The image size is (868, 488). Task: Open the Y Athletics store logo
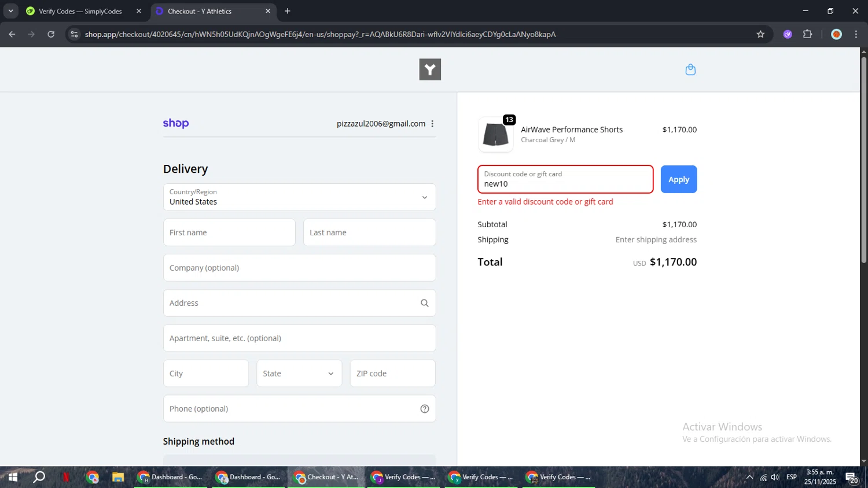[430, 69]
